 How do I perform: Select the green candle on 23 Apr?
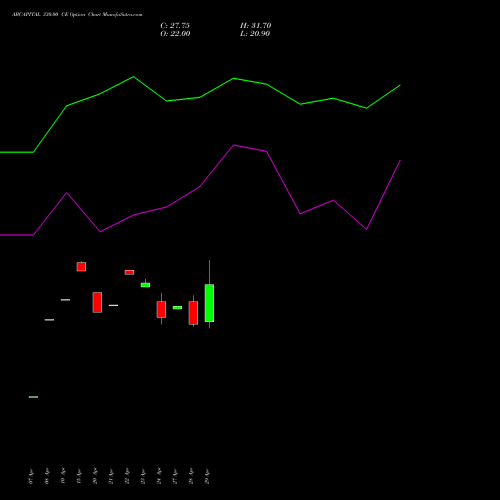coord(145,285)
